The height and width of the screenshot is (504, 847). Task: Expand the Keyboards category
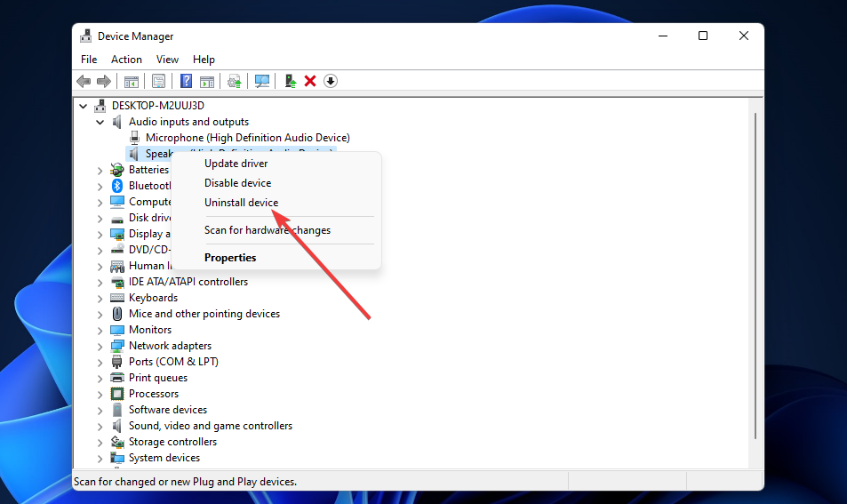click(100, 298)
